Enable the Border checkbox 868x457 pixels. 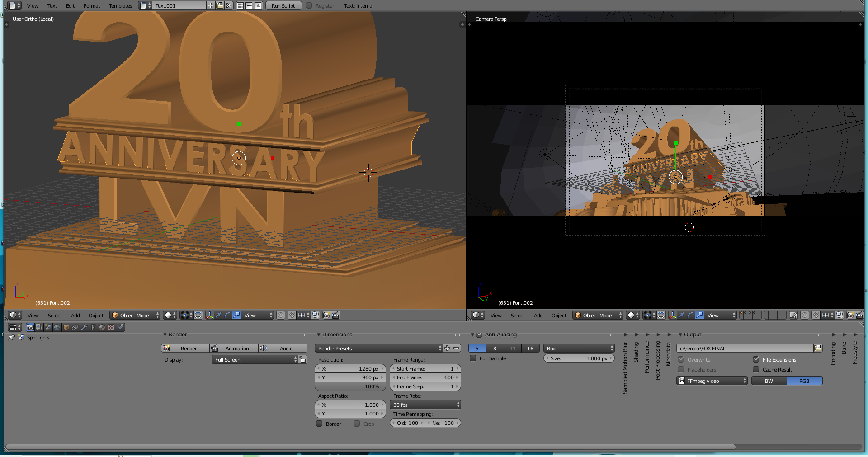point(319,424)
